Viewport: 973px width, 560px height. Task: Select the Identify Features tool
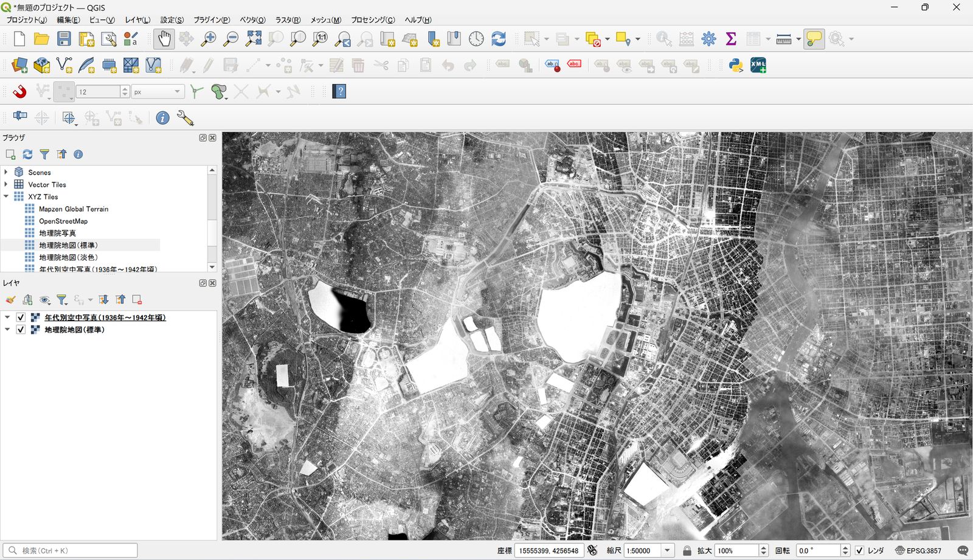pos(664,39)
